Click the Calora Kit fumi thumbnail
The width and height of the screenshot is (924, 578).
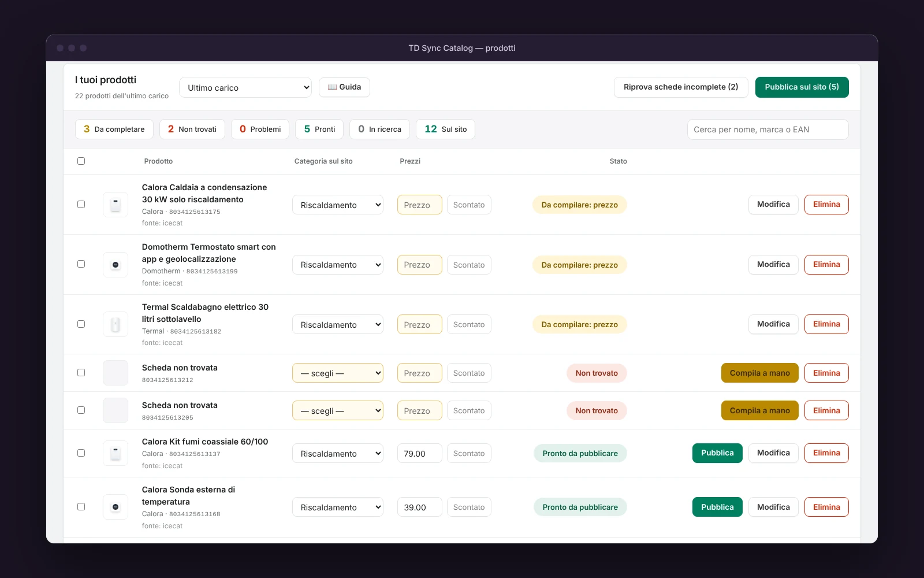115,453
